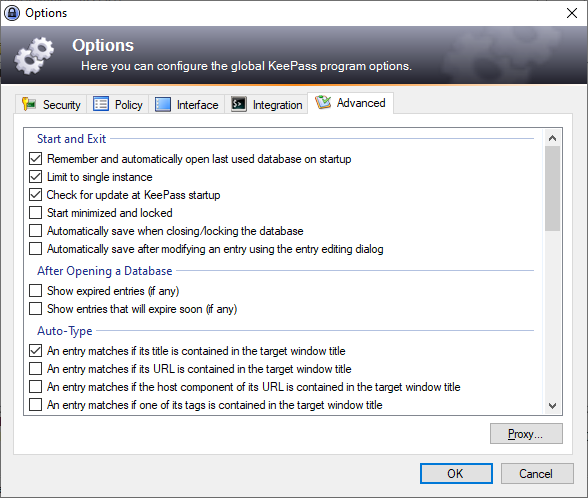The width and height of the screenshot is (588, 498).
Task: Click the Auto-Type section heading
Action: click(x=64, y=331)
